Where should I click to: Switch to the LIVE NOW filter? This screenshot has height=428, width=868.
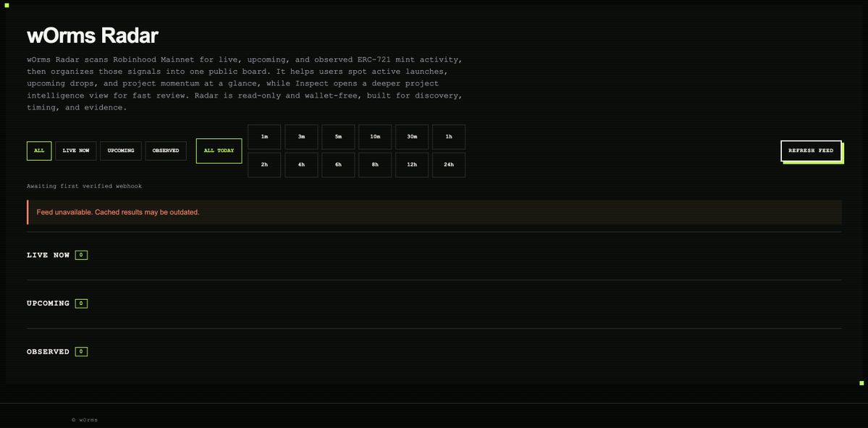click(76, 151)
